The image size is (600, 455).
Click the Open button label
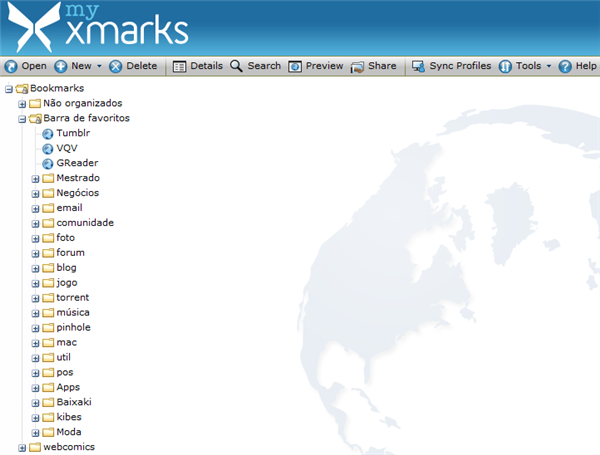34,66
